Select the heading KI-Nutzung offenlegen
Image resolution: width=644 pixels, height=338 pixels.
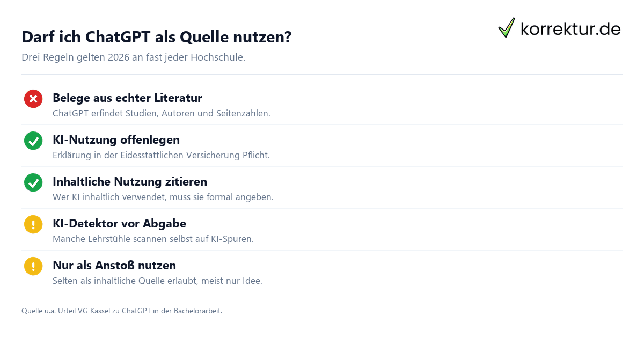116,140
